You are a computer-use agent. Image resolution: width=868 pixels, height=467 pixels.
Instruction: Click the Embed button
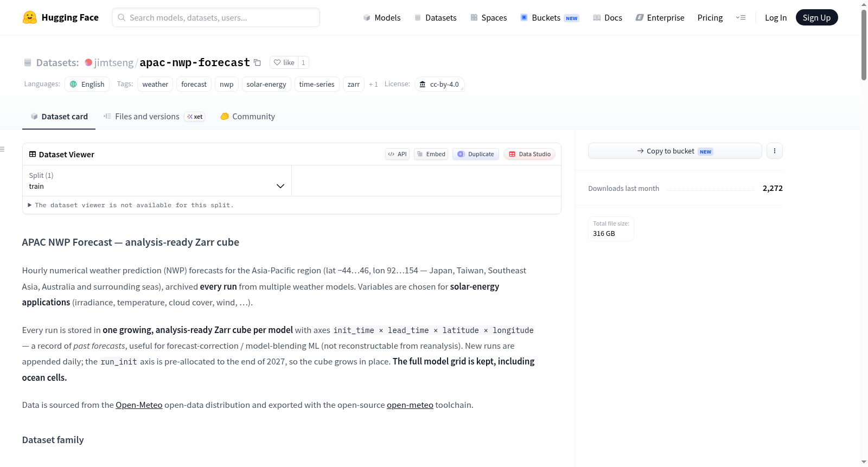[x=431, y=154]
